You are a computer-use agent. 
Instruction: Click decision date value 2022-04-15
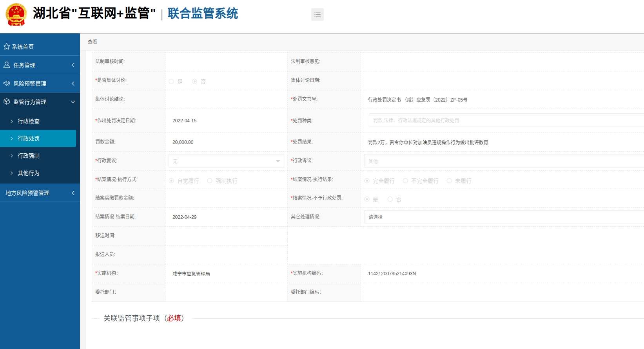pyautogui.click(x=185, y=121)
